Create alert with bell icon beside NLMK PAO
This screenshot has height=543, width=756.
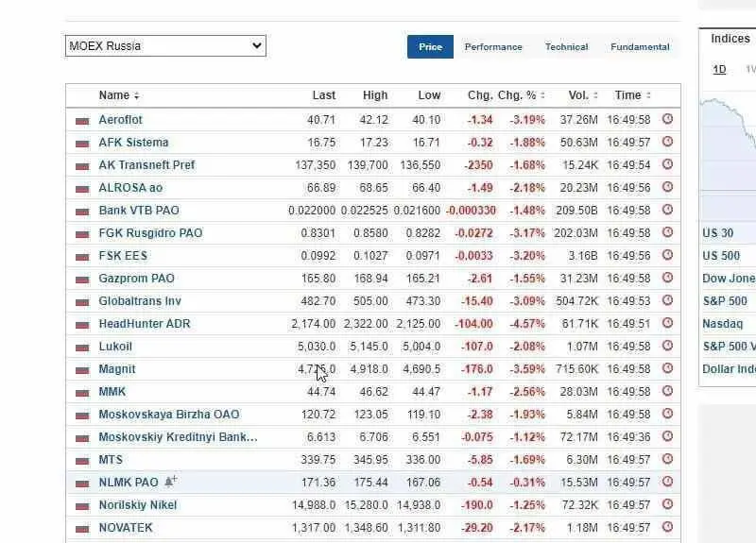[171, 481]
